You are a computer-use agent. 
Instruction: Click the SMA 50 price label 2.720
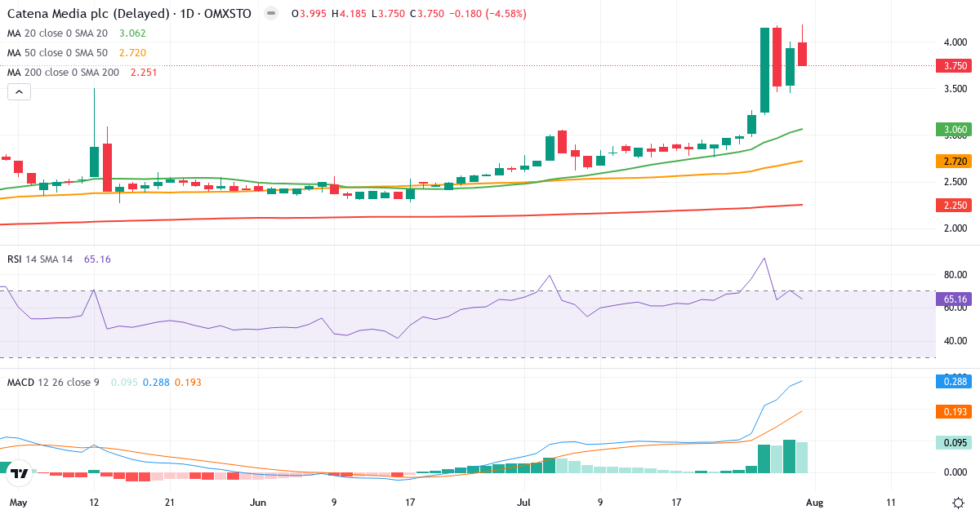[955, 162]
